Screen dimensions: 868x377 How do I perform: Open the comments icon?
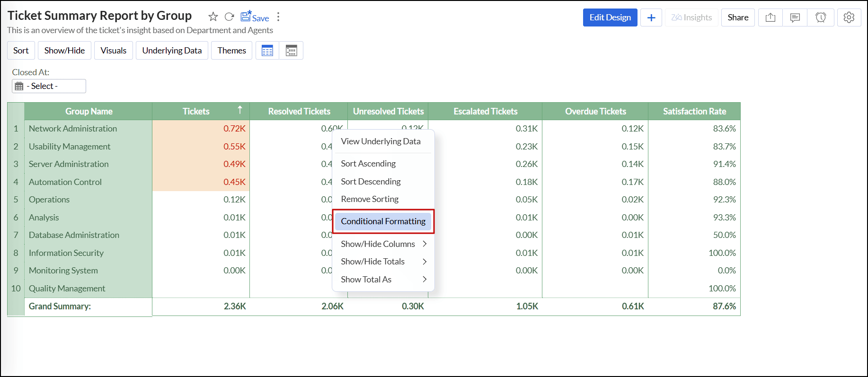tap(795, 18)
